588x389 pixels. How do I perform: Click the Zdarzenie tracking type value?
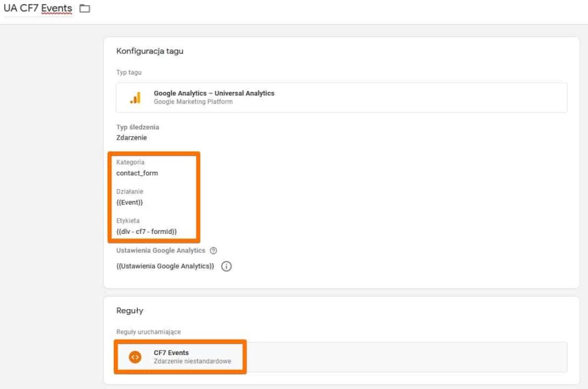click(131, 137)
